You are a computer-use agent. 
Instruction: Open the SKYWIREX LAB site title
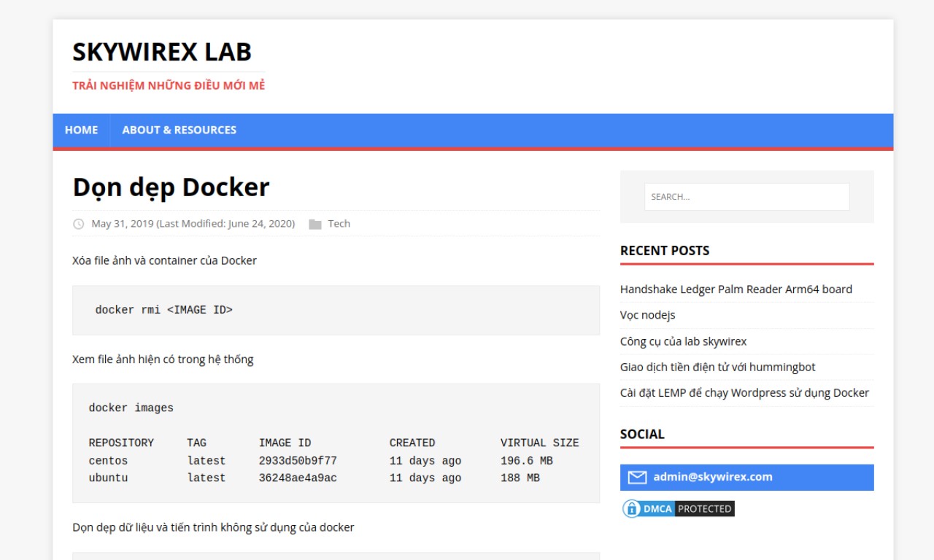pos(162,52)
